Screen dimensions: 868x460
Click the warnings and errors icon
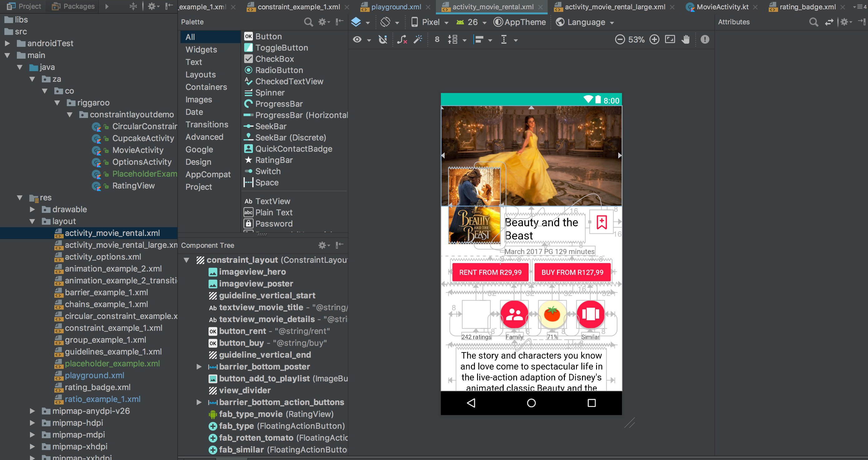pyautogui.click(x=705, y=39)
